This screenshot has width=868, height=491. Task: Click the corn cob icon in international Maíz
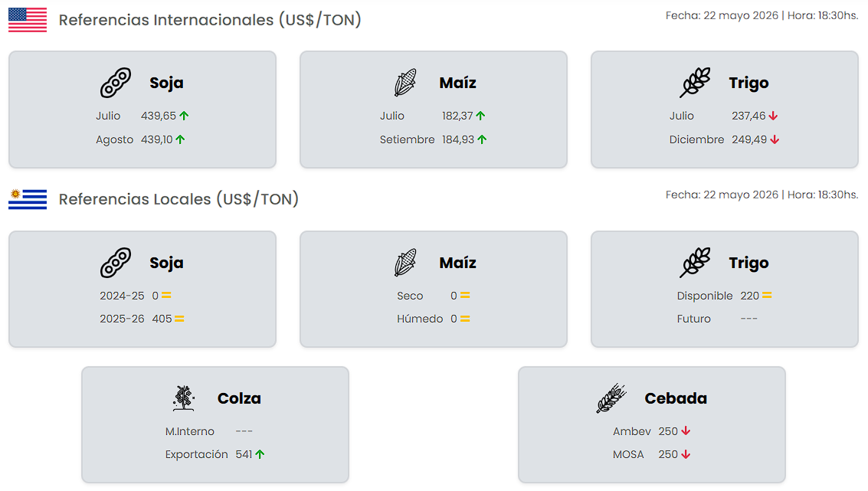point(405,83)
